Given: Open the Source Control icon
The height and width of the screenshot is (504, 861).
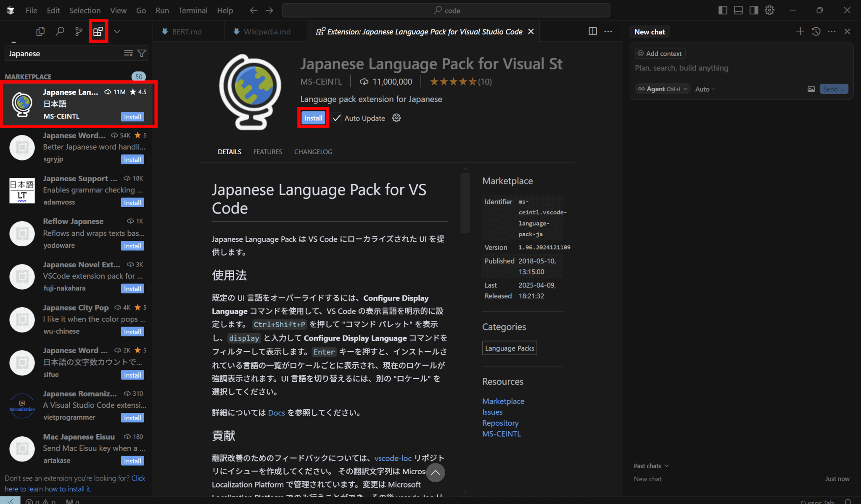Looking at the screenshot, I should (79, 32).
